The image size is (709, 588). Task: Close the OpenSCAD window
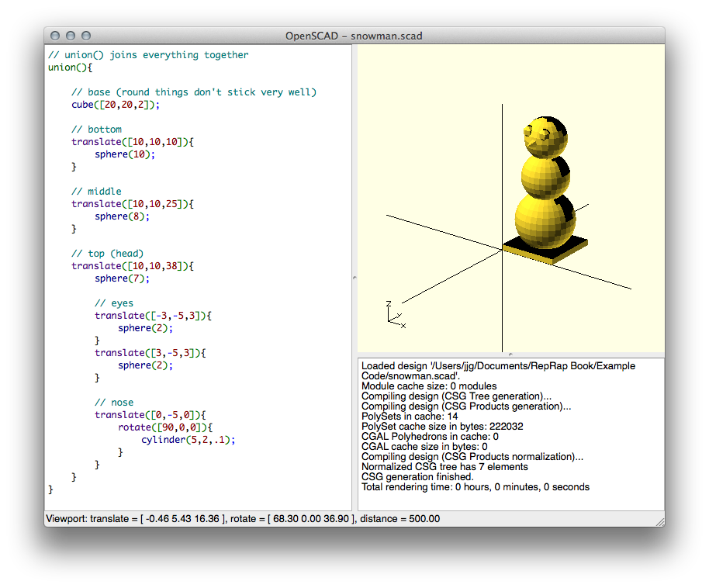pyautogui.click(x=55, y=36)
